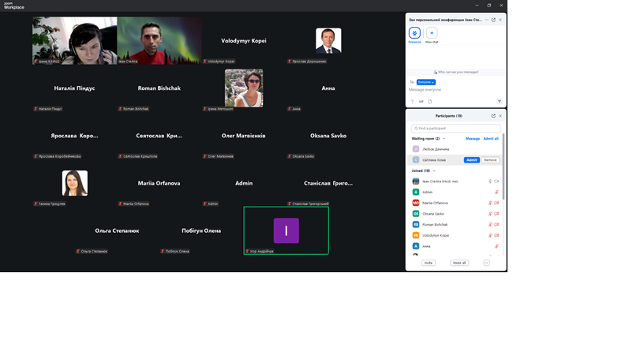Open the To: Everyone recipient dropdown
The image size is (644, 363).
pos(426,82)
